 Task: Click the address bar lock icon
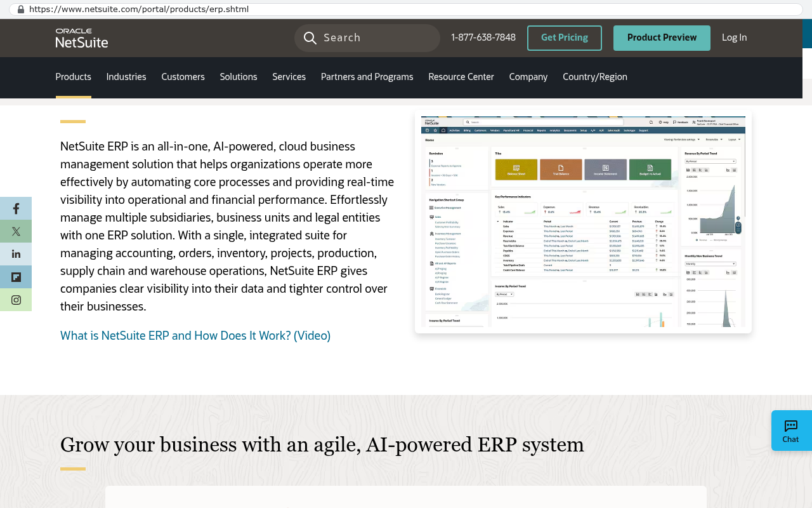click(x=21, y=10)
